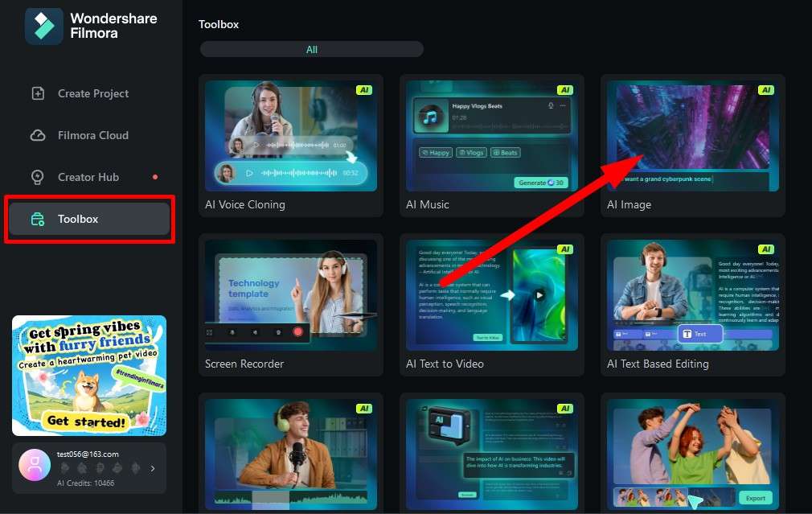This screenshot has width=812, height=514.
Task: Open the AI Text Based Editing card
Action: click(x=693, y=305)
